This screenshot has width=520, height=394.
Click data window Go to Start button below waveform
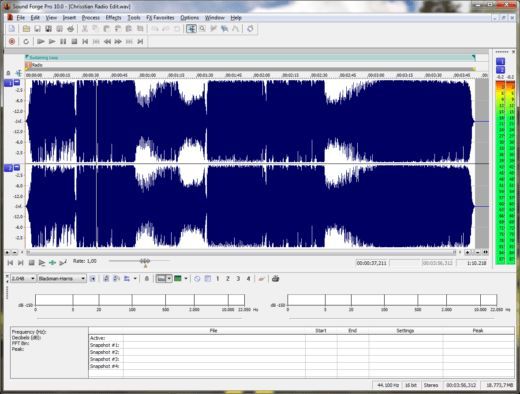(10, 263)
